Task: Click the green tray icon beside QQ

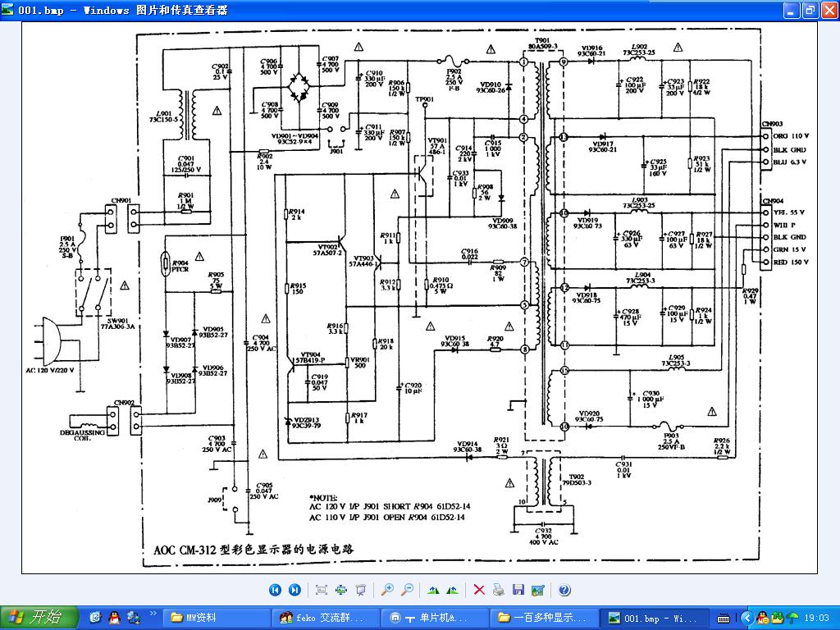Action: coord(777,619)
